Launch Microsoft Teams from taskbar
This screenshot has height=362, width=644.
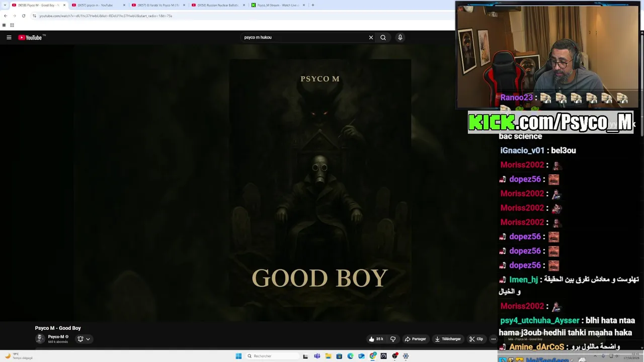pos(317,356)
